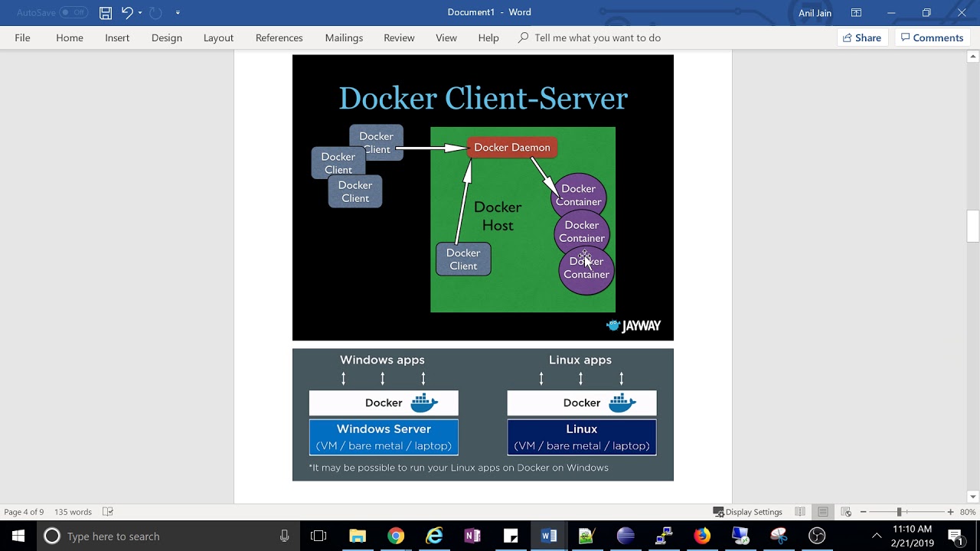Show hidden system tray icons
This screenshot has width=980, height=551.
click(x=877, y=536)
